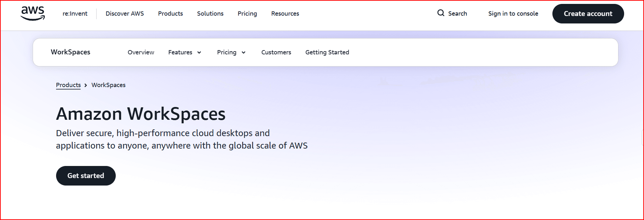Click the WorkSpaces title in subnav
Image resolution: width=644 pixels, height=220 pixels.
coord(71,52)
